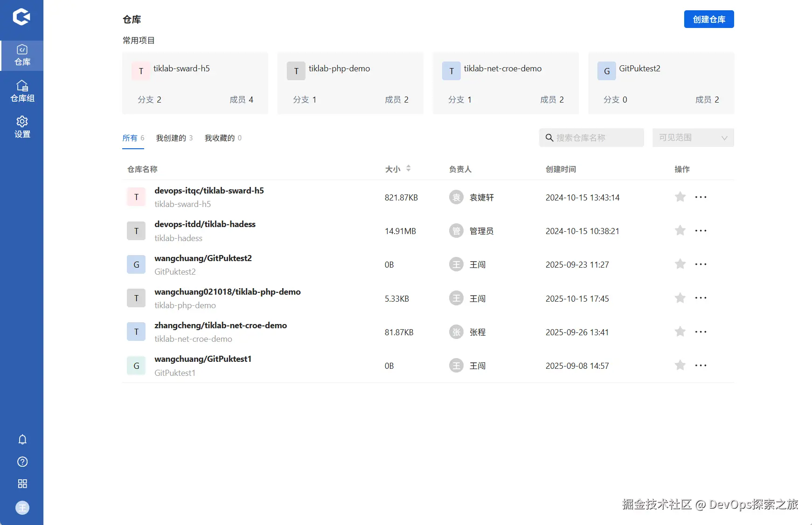The height and width of the screenshot is (525, 812).
Task: Star wangchuang/GitPuktest2 repository
Action: coord(680,264)
